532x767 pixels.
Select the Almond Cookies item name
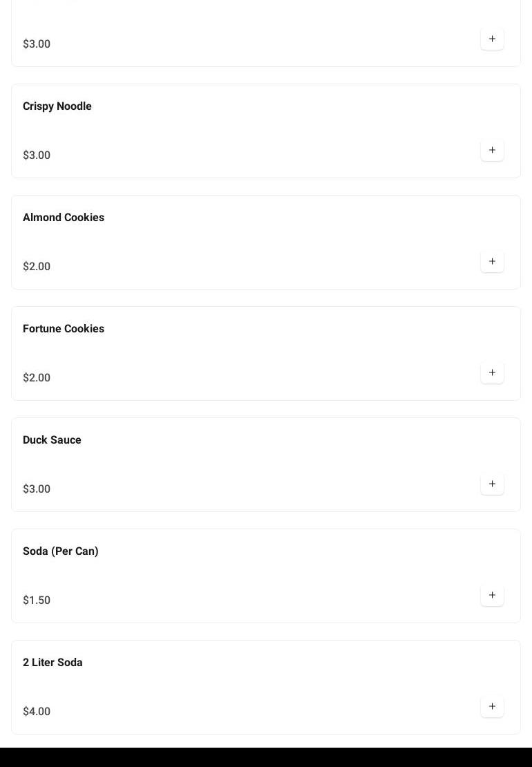[x=64, y=217]
